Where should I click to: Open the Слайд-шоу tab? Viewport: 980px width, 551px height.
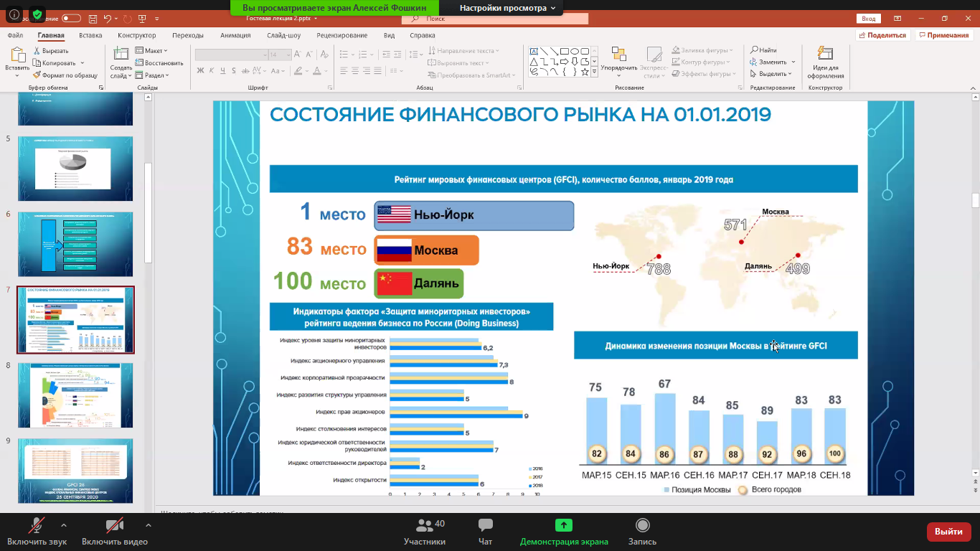284,35
